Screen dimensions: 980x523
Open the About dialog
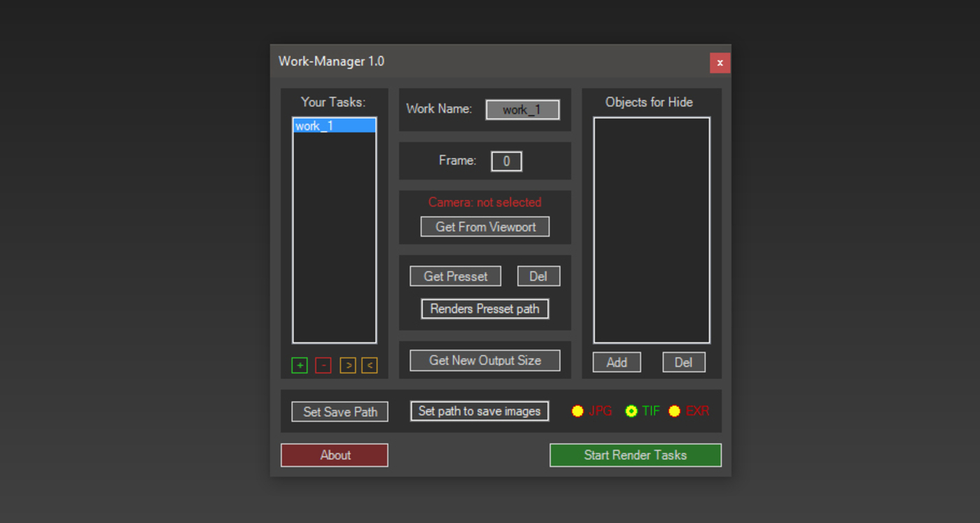[x=335, y=455]
